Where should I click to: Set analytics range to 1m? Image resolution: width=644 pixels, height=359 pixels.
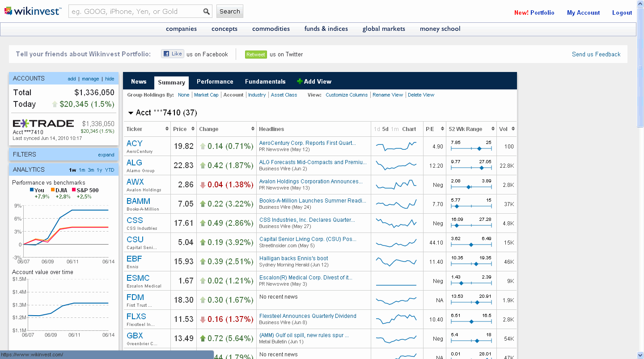[x=82, y=170]
